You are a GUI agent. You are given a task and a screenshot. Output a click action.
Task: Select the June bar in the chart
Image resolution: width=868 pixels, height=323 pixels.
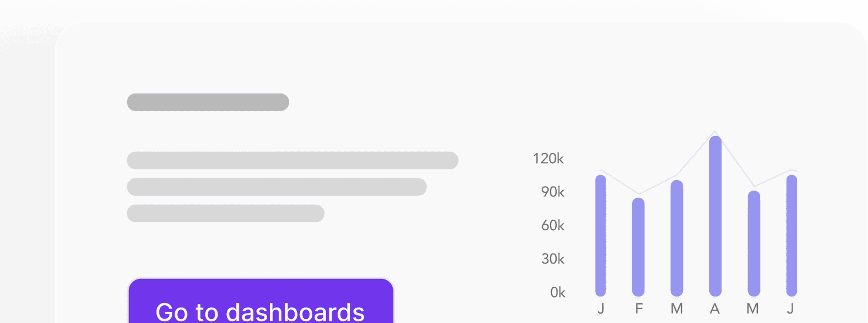tap(792, 235)
